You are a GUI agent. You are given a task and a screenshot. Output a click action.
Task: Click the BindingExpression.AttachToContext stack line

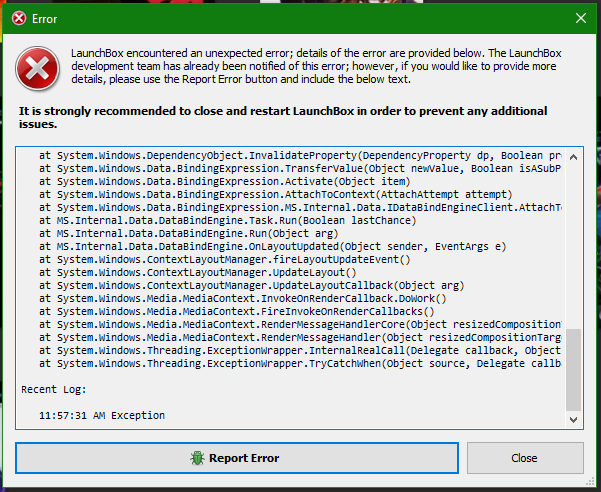(x=276, y=195)
